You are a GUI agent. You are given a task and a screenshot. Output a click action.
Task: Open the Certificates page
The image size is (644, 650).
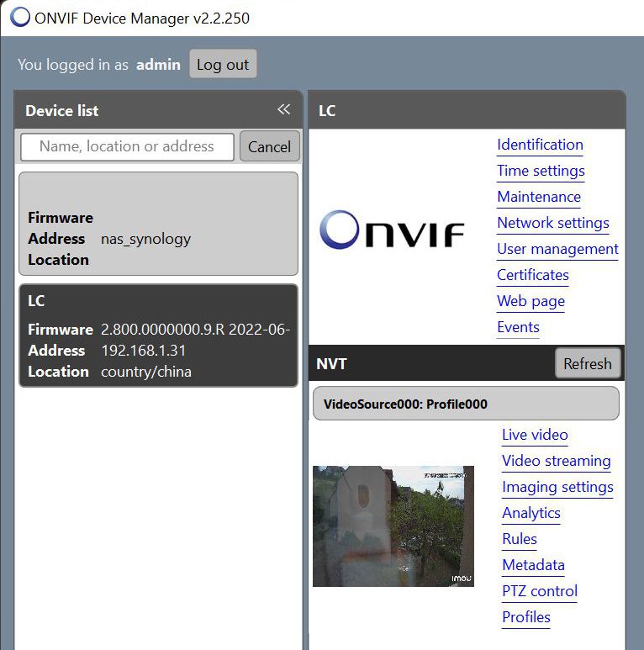[x=532, y=276]
